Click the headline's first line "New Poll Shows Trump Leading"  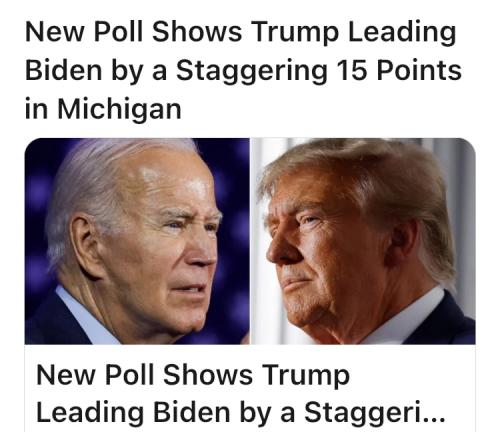[241, 32]
